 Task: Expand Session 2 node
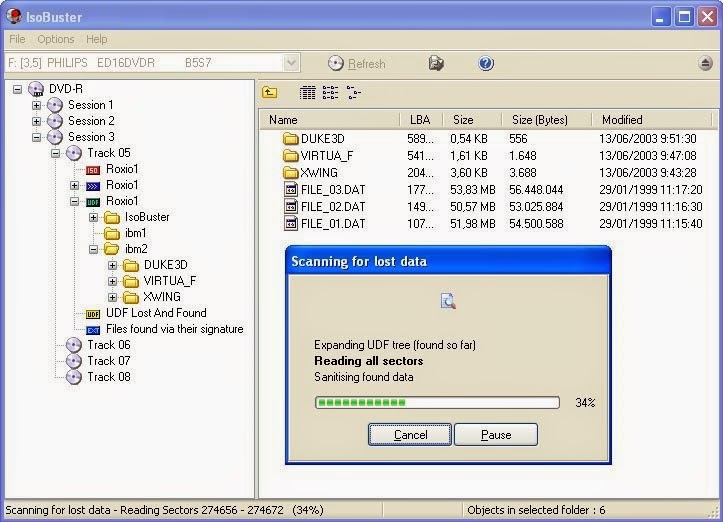[x=36, y=121]
